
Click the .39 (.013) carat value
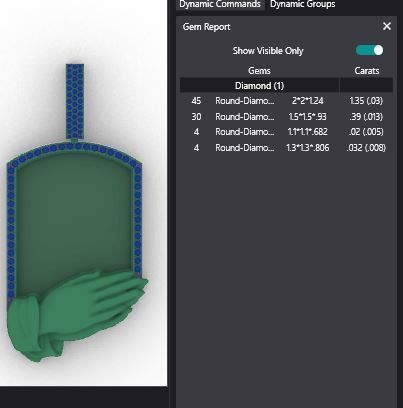click(366, 117)
